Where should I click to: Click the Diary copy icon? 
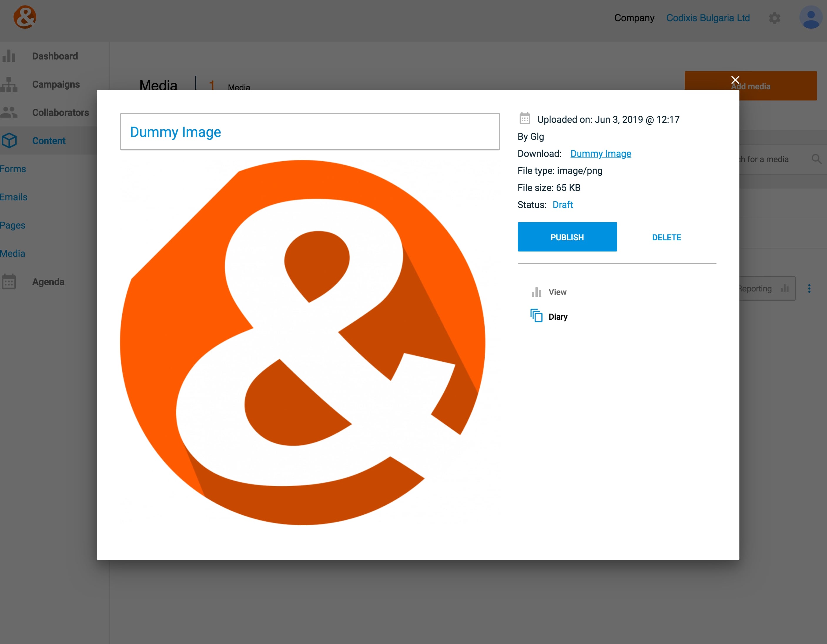click(536, 315)
